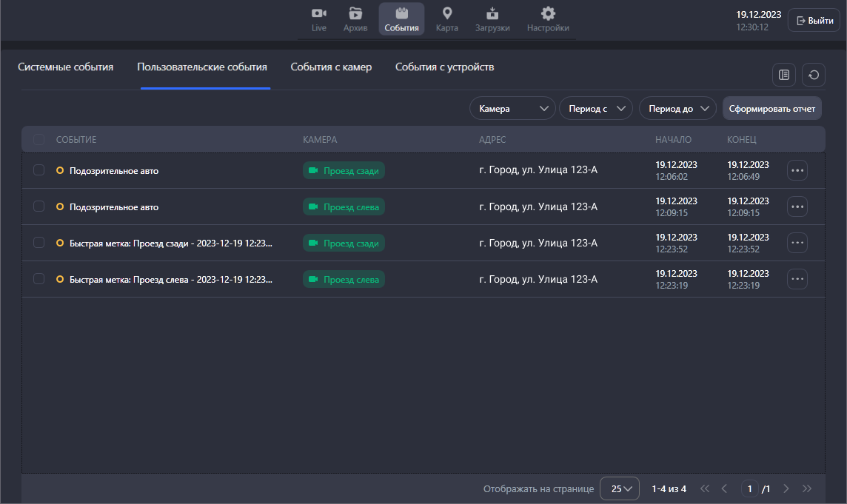Open the Архив section
Viewport: 847px width, 504px height.
(x=355, y=19)
